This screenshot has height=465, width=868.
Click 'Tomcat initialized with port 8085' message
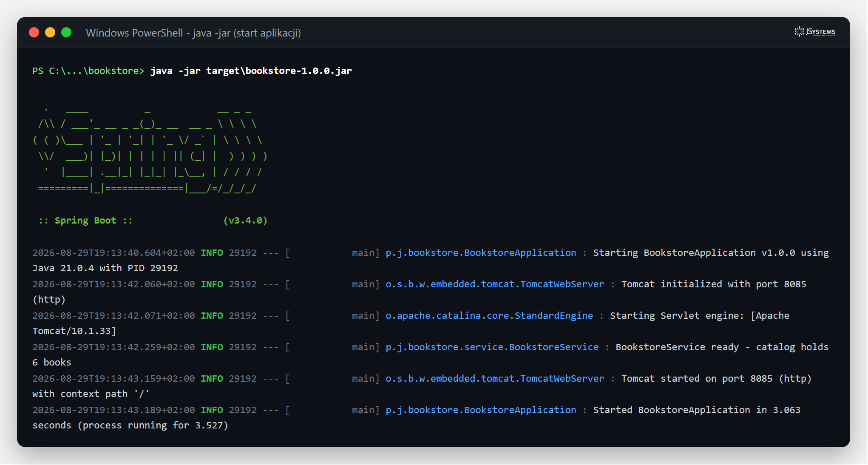click(714, 284)
